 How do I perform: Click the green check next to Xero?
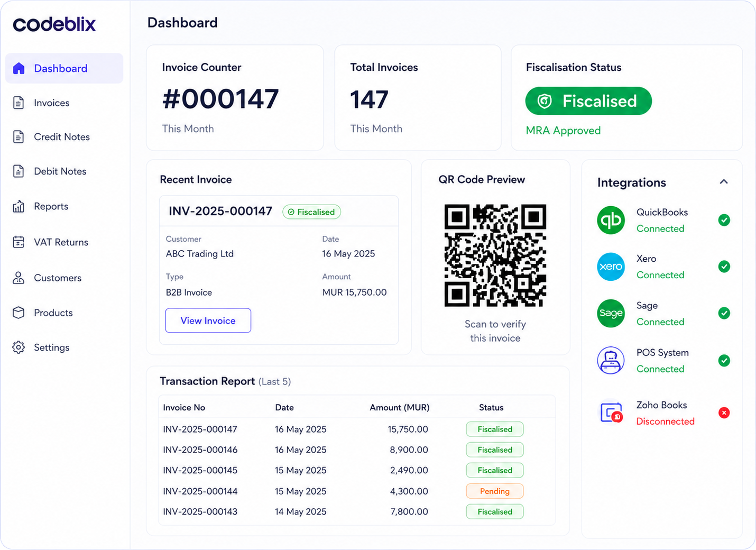click(x=724, y=267)
